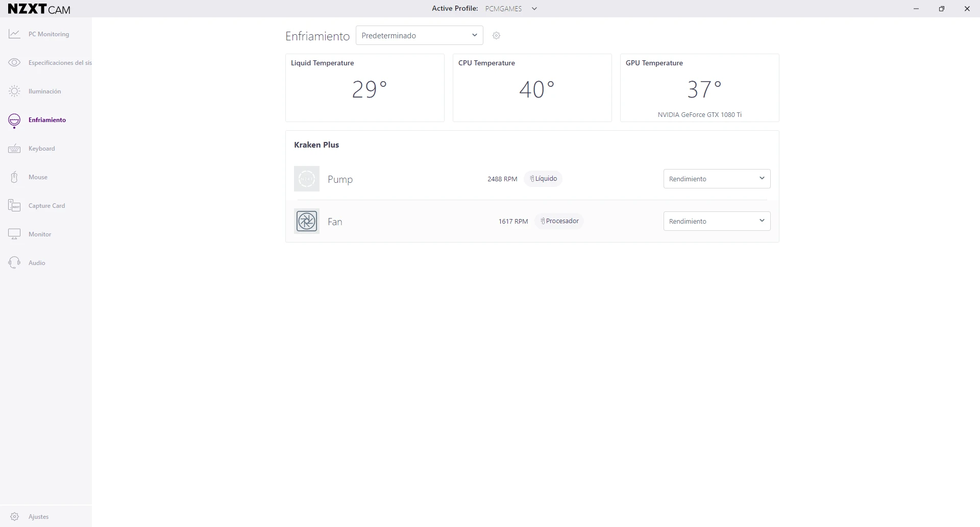Open the Pump Rendimiento mode dropdown
The image size is (980, 527).
[717, 179]
